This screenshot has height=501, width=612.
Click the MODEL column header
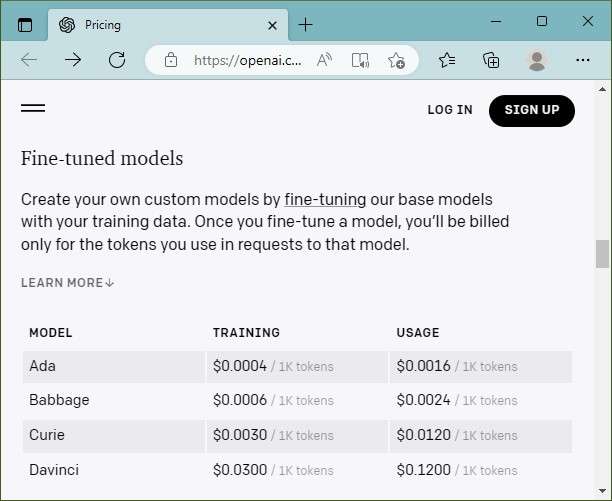tap(51, 332)
